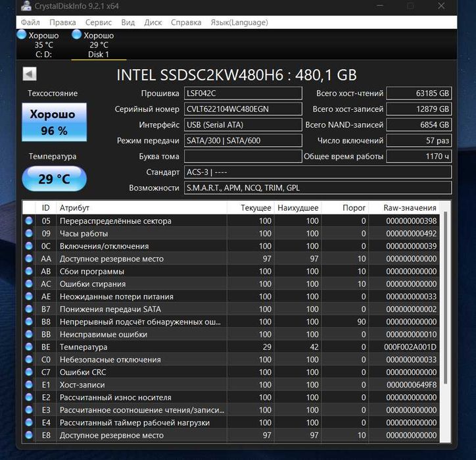476x460 pixels.
Task: Click status icon of row C0 Небезопасные отключения
Action: tap(29, 359)
